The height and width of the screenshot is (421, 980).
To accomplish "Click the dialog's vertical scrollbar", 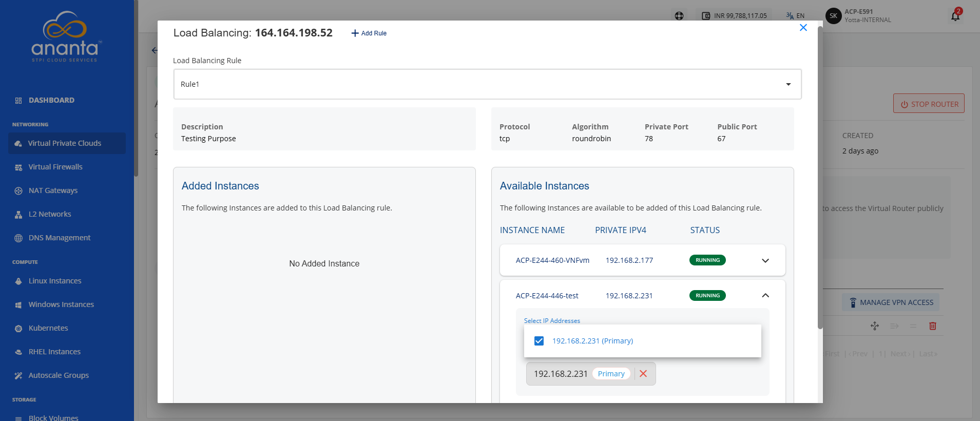I will click(820, 177).
